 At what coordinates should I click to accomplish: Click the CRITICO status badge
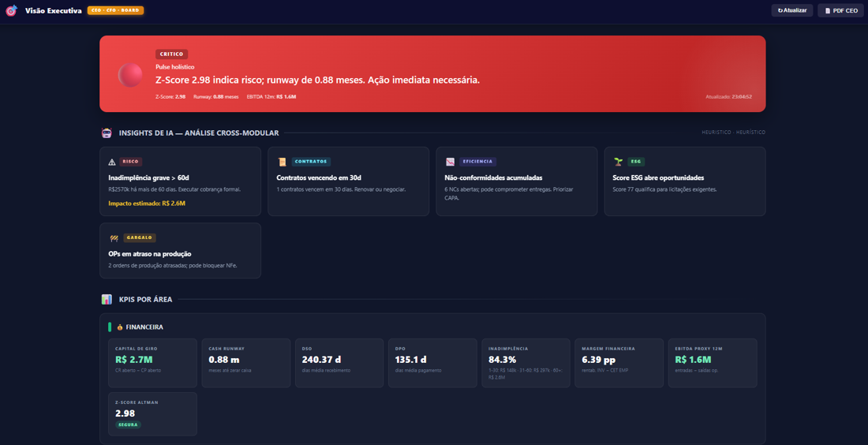coord(171,54)
